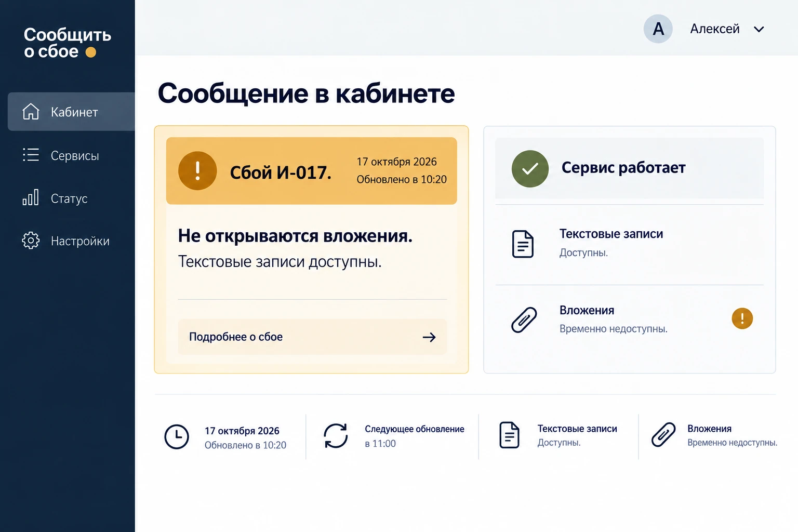Viewport: 798px width, 532px height.
Task: Click the в 11:00 next update time
Action: click(380, 444)
